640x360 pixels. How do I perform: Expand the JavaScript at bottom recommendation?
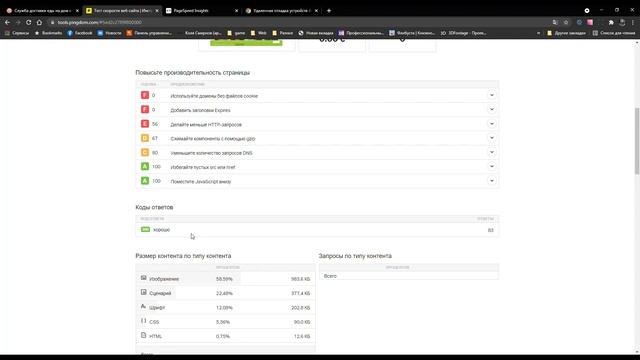492,181
